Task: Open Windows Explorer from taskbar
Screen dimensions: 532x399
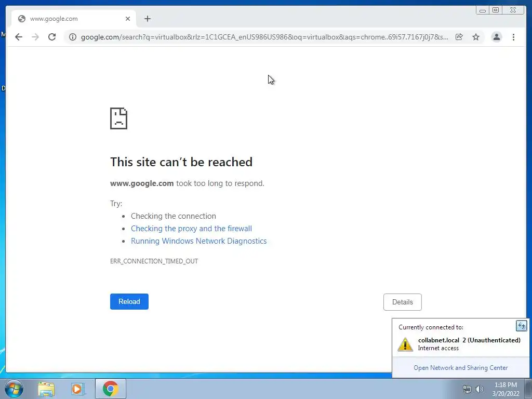Action: (46, 389)
